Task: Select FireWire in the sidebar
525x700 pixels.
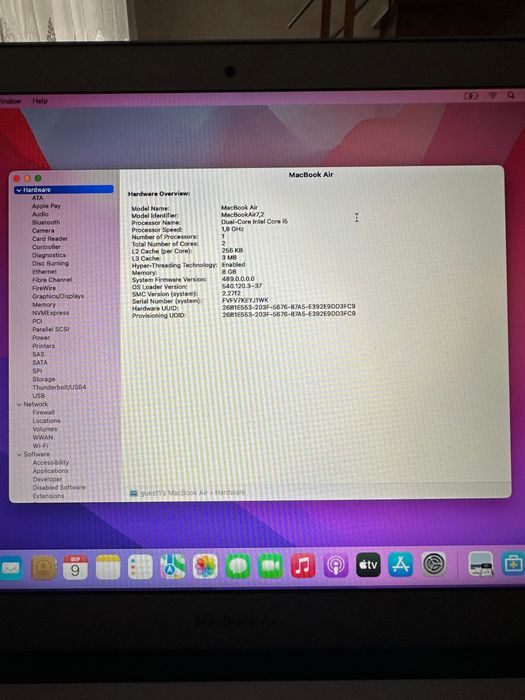Action: point(44,288)
